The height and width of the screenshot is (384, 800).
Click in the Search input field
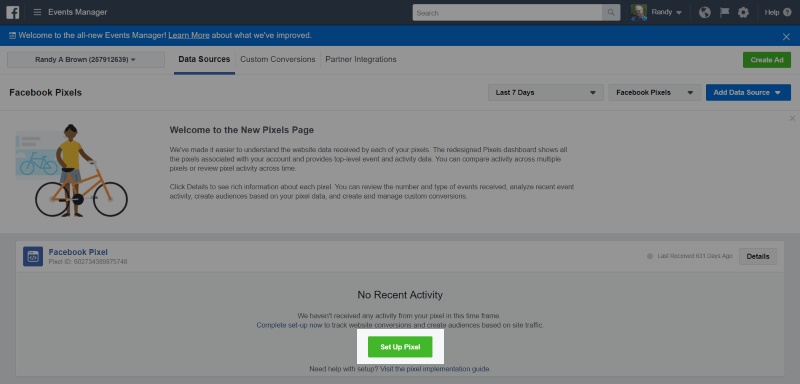508,13
